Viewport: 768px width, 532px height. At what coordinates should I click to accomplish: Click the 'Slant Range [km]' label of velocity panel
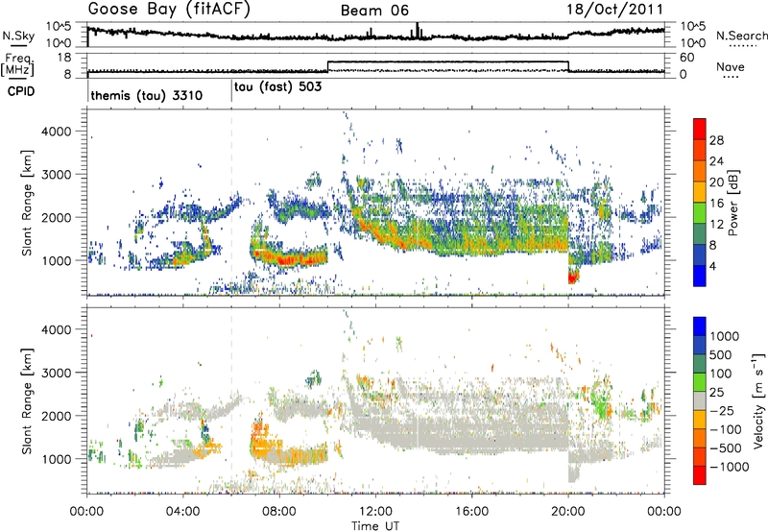27,400
